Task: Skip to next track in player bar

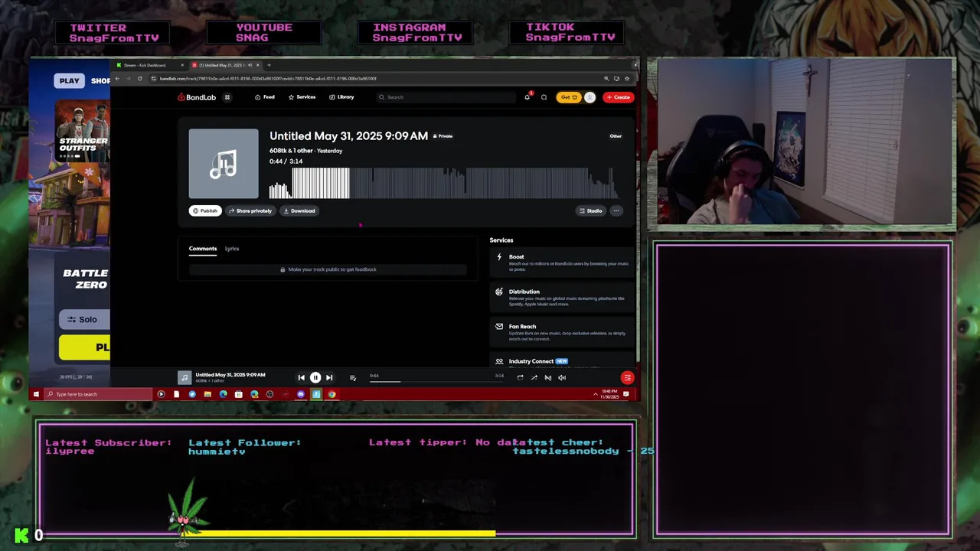Action: (x=329, y=377)
